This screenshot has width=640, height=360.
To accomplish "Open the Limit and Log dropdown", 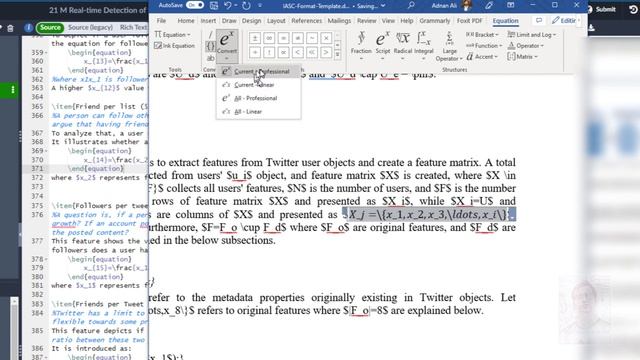I will [531, 35].
